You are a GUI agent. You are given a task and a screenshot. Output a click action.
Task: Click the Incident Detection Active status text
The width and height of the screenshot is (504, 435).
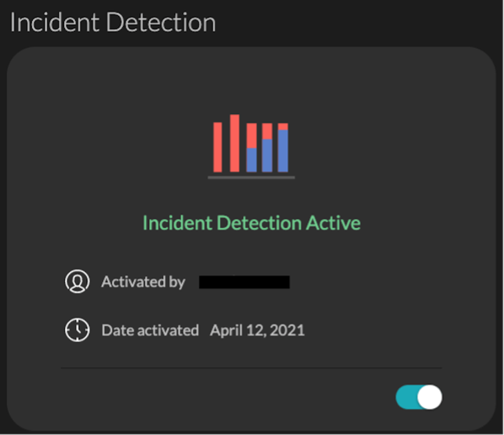[251, 223]
